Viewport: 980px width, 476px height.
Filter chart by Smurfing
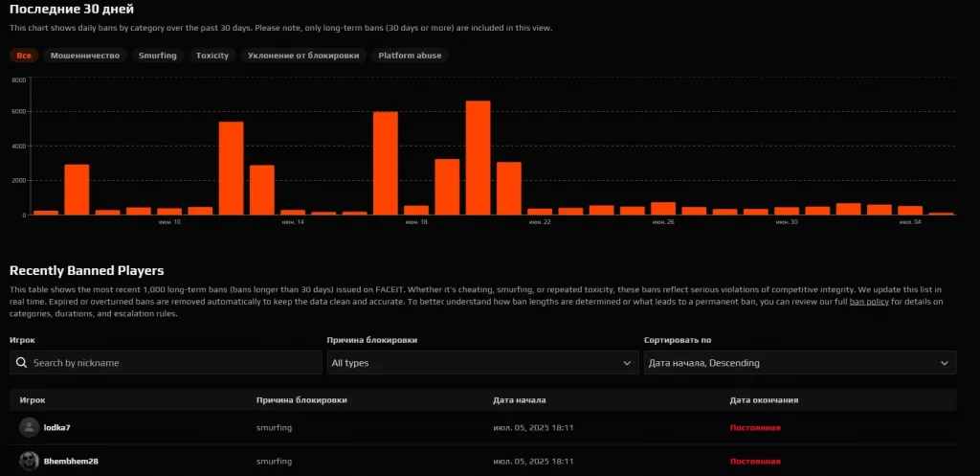point(158,56)
